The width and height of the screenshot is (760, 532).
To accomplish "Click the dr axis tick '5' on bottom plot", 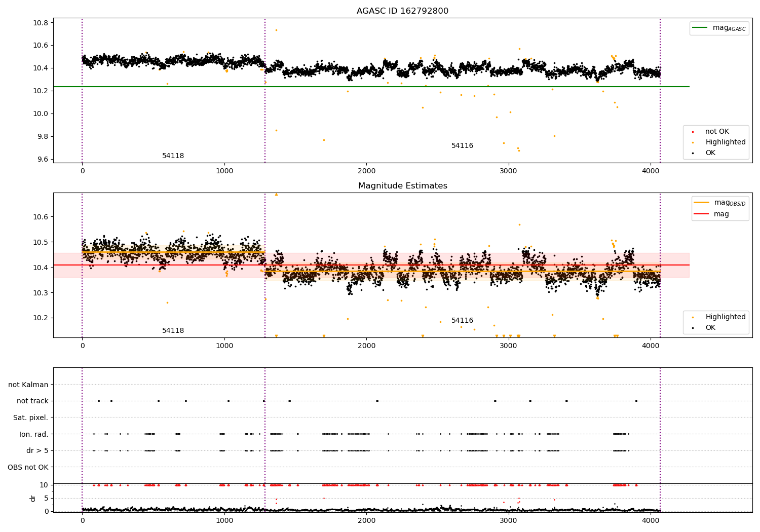I will [46, 499].
